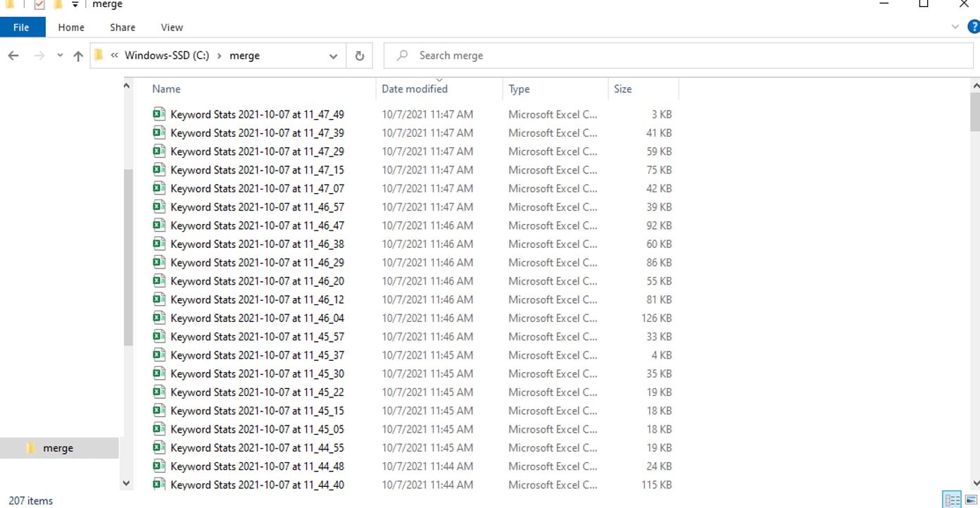
Task: Select file name Keyword Stats 2021-10-07 at 11_44_55
Action: coord(257,448)
